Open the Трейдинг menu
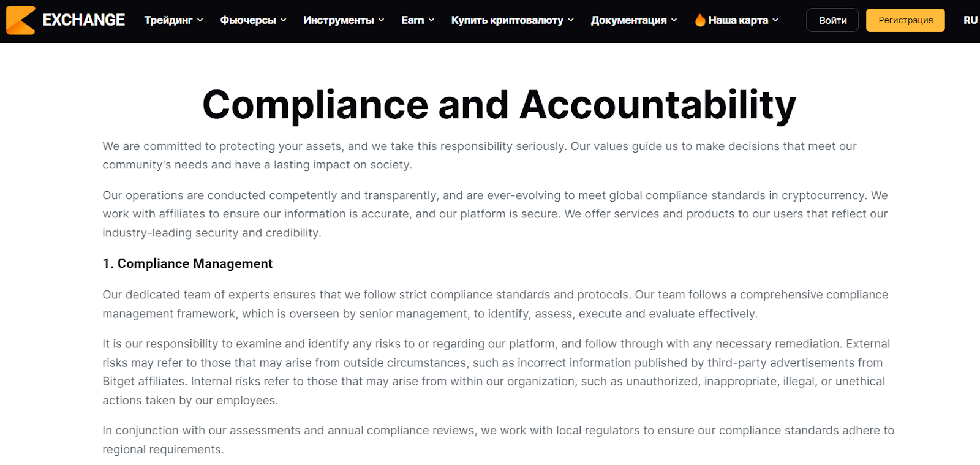The width and height of the screenshot is (980, 465). pyautogui.click(x=168, y=20)
